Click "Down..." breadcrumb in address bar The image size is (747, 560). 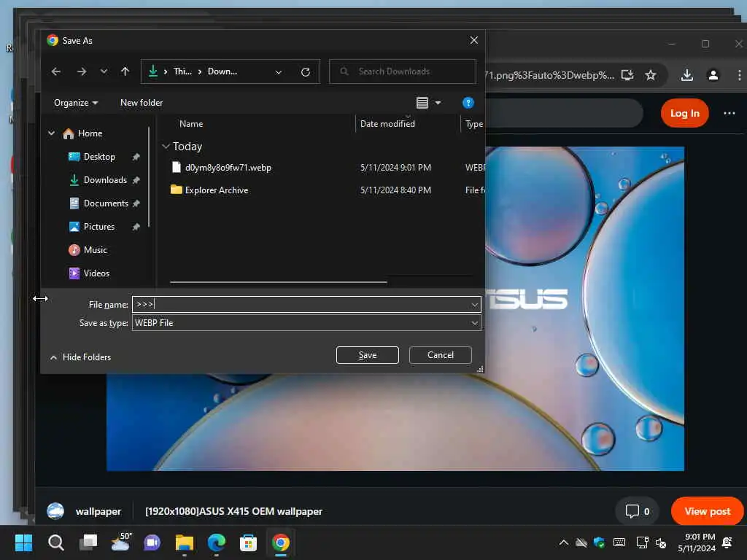click(x=222, y=71)
